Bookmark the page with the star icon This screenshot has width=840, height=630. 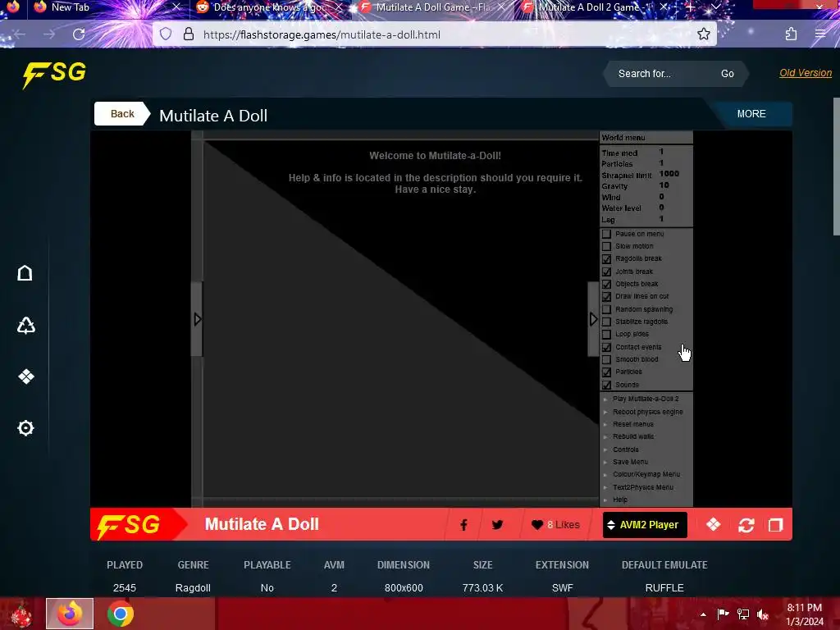[703, 34]
